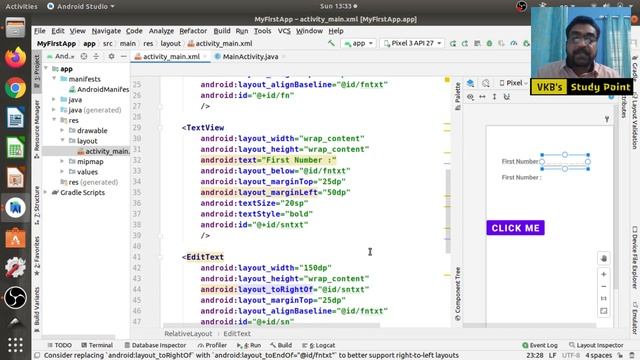Open the Terminal tool window

click(97, 345)
